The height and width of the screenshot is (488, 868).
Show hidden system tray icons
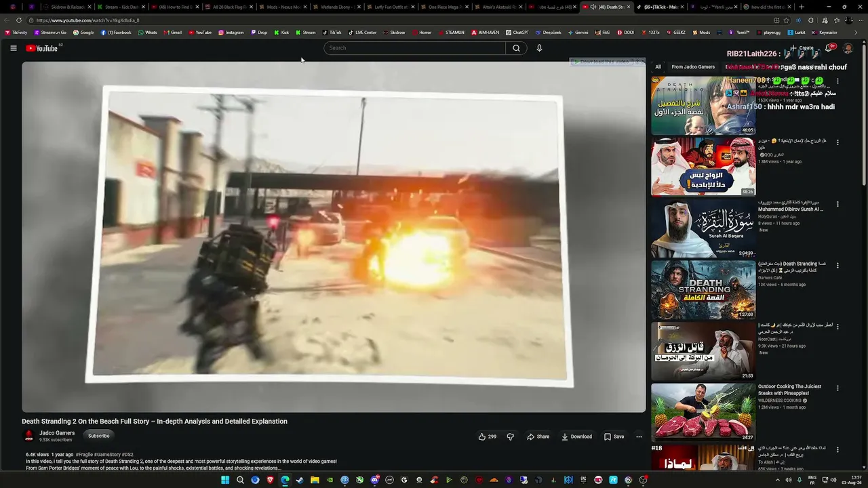777,480
